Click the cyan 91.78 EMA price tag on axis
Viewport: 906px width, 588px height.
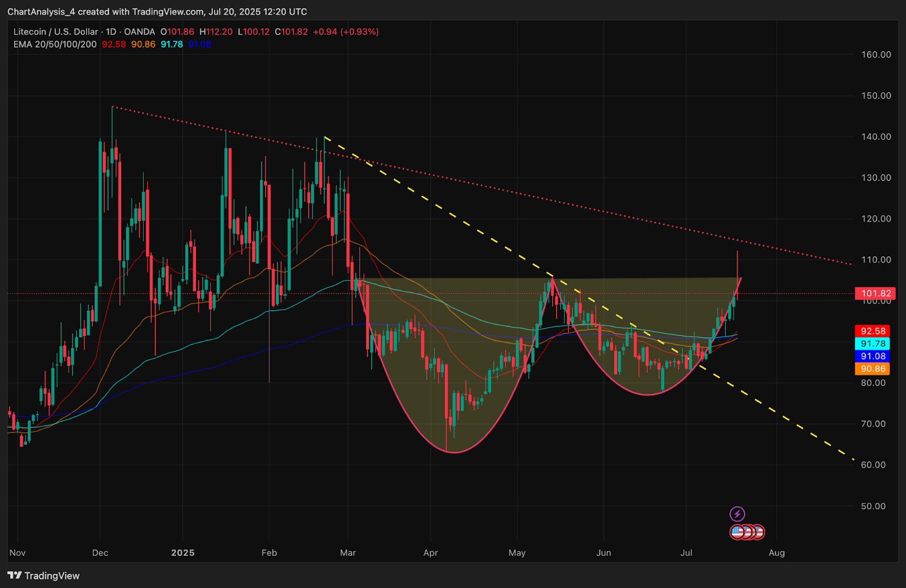click(x=873, y=344)
